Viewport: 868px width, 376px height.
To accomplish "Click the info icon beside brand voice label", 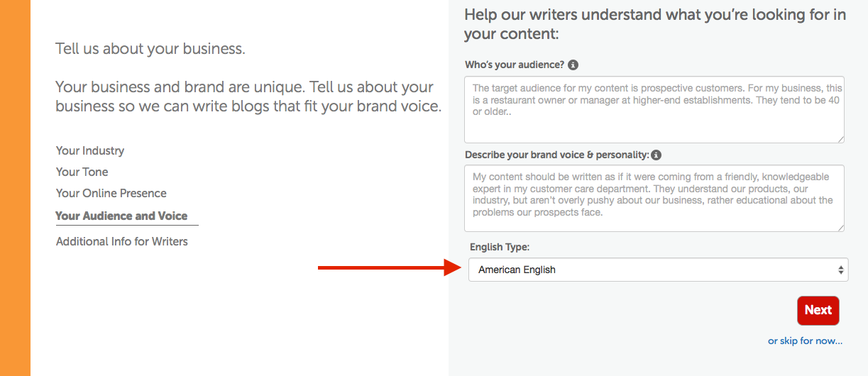I will pos(657,155).
